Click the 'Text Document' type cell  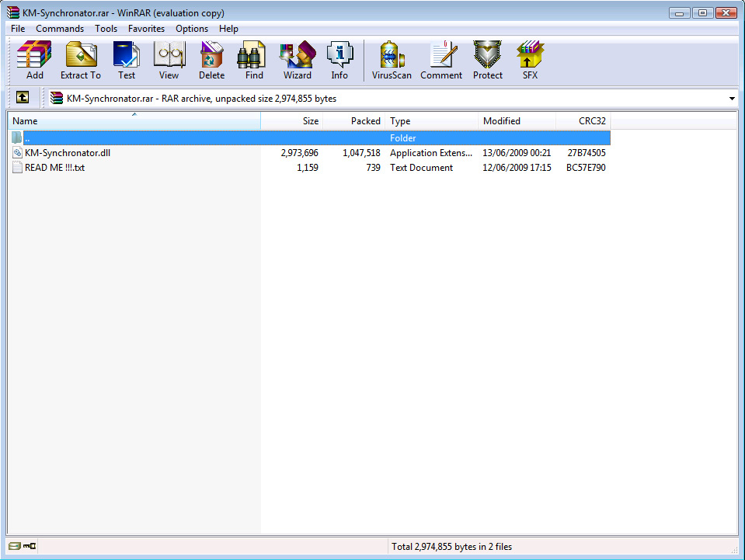(x=421, y=168)
